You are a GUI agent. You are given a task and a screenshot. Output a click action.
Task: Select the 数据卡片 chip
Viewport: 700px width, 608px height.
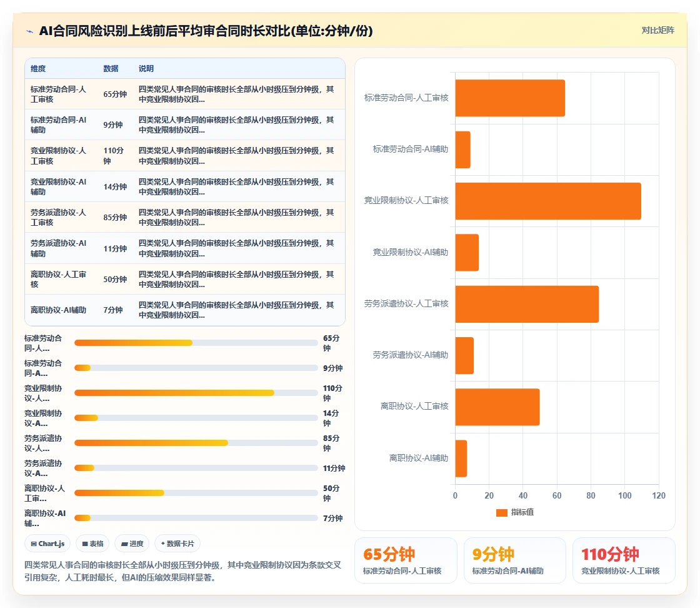tap(177, 544)
